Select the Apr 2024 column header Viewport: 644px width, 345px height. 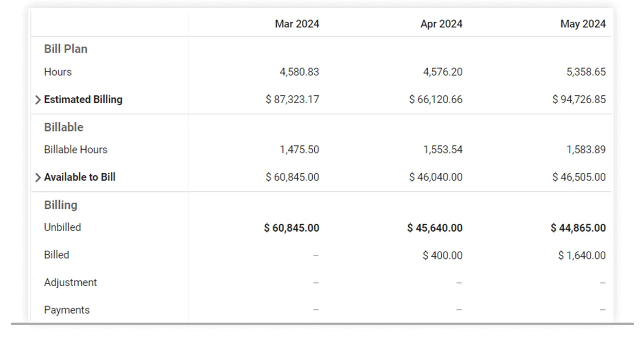(x=441, y=24)
